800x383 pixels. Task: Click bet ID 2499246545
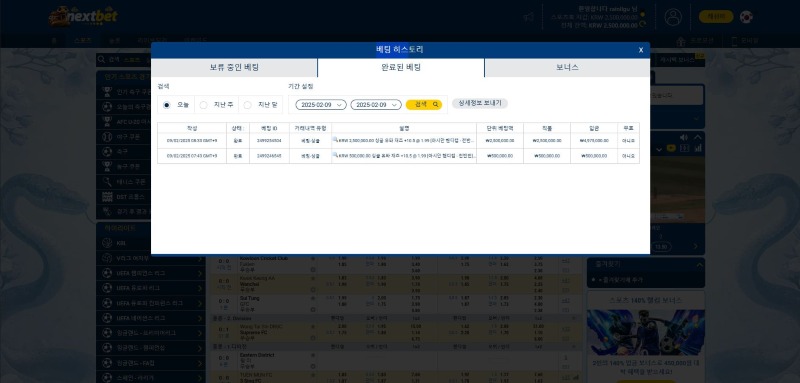(x=269, y=156)
